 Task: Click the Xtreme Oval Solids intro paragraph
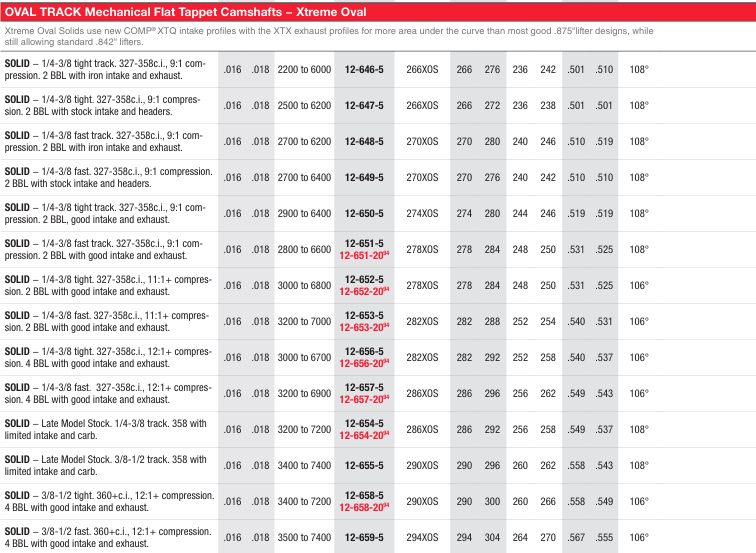pos(329,36)
